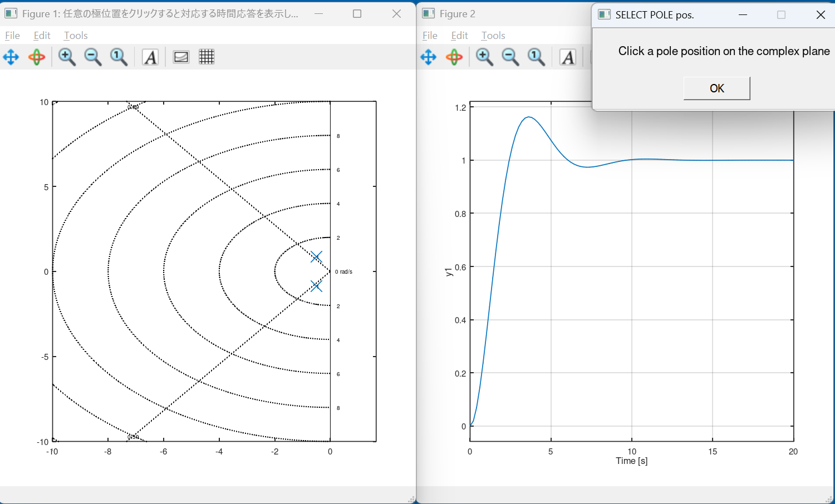Click Zoom Out in Figure 2 toolbar
This screenshot has width=835, height=504.
click(x=510, y=57)
